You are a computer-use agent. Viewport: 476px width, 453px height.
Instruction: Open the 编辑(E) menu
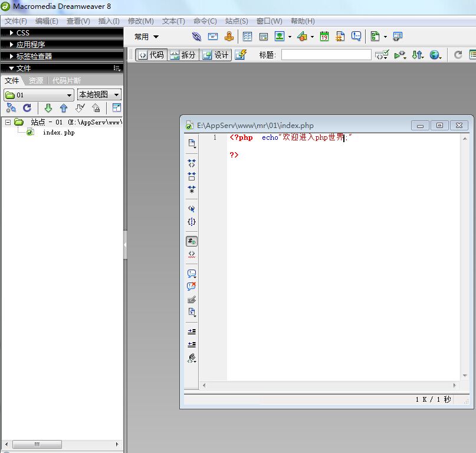[47, 21]
